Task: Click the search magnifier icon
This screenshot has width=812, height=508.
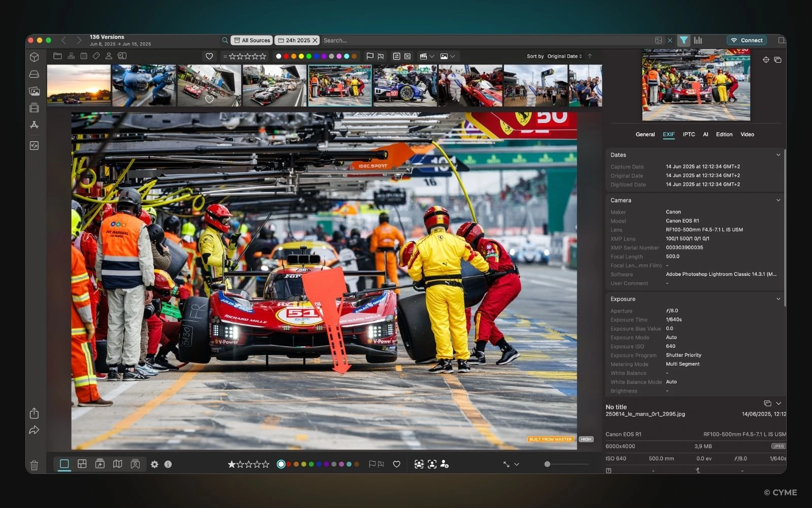Action: coord(225,40)
